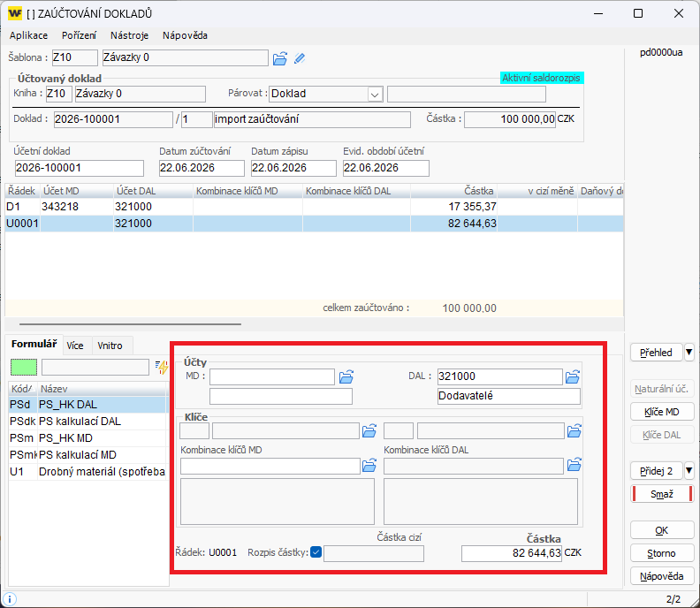Click the info icon in status bar
This screenshot has height=608, width=700.
tap(10, 599)
